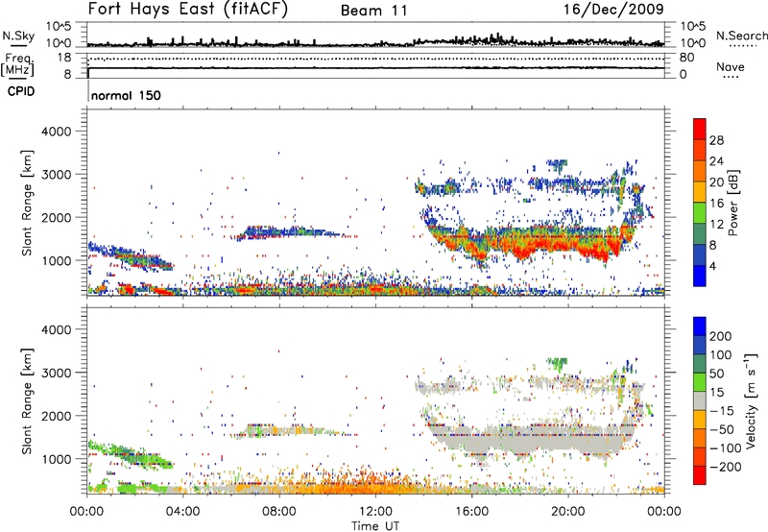Image resolution: width=768 pixels, height=532 pixels.
Task: Pick the gray -15 to 15 velocity segment
Action: pos(700,400)
